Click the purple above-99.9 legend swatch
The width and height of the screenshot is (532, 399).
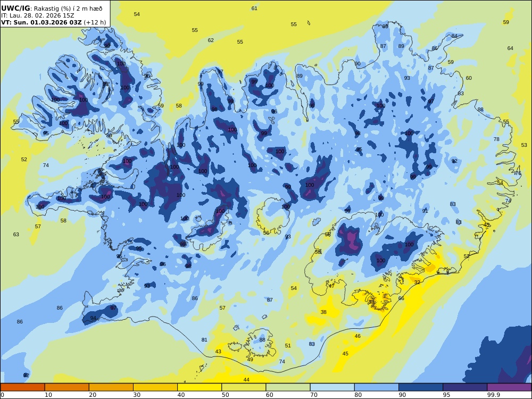coord(509,387)
